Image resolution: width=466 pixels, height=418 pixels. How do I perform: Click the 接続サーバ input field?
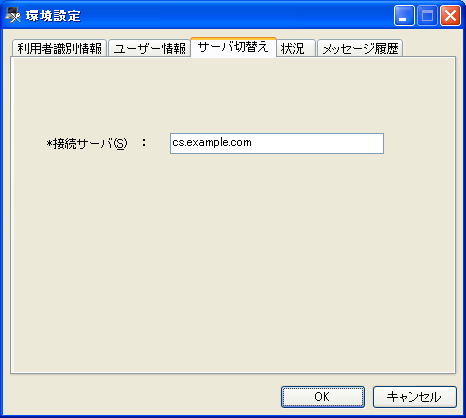click(x=277, y=143)
